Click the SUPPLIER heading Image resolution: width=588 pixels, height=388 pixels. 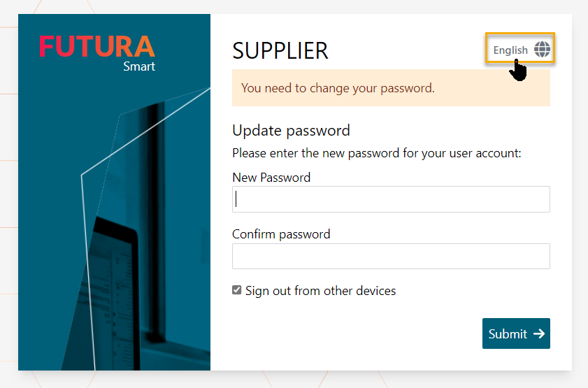coord(280,50)
